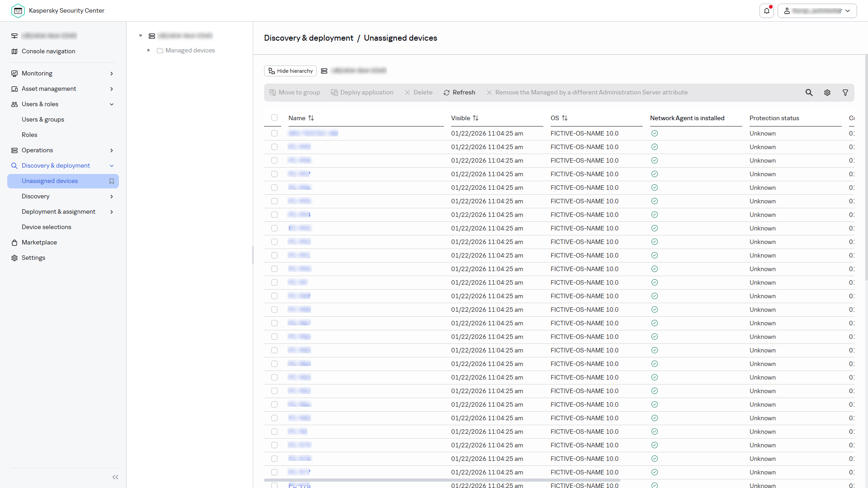Click bookmark icon on Unassigned devices
868x488 pixels.
click(112, 181)
